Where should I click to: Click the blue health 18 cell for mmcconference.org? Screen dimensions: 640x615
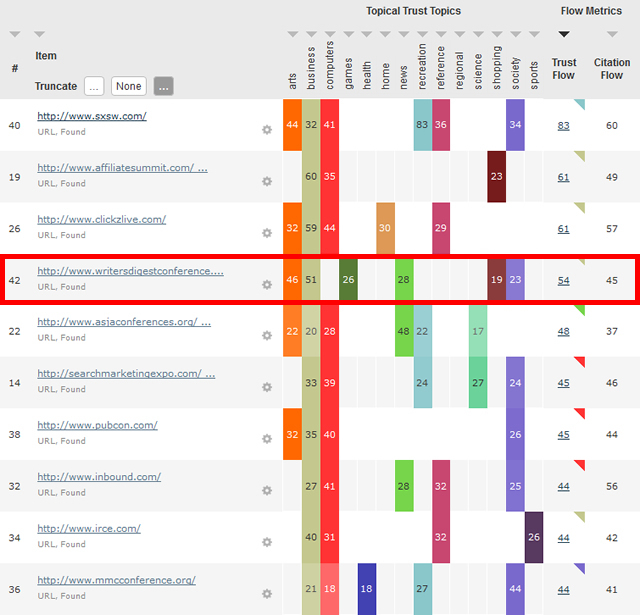[367, 588]
